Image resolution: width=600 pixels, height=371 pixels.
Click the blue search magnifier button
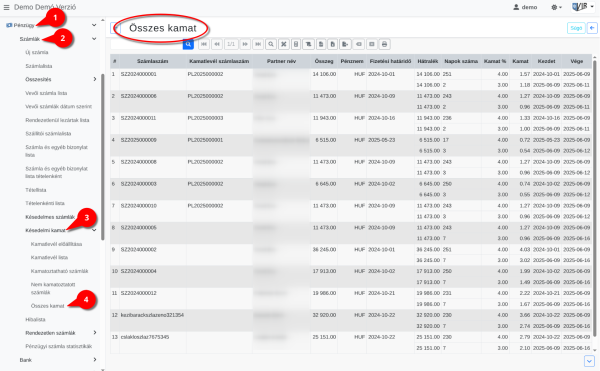[188, 44]
